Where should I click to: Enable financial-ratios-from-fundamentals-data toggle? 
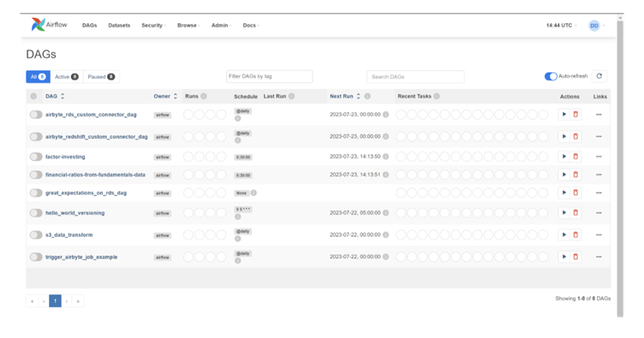[x=36, y=175]
